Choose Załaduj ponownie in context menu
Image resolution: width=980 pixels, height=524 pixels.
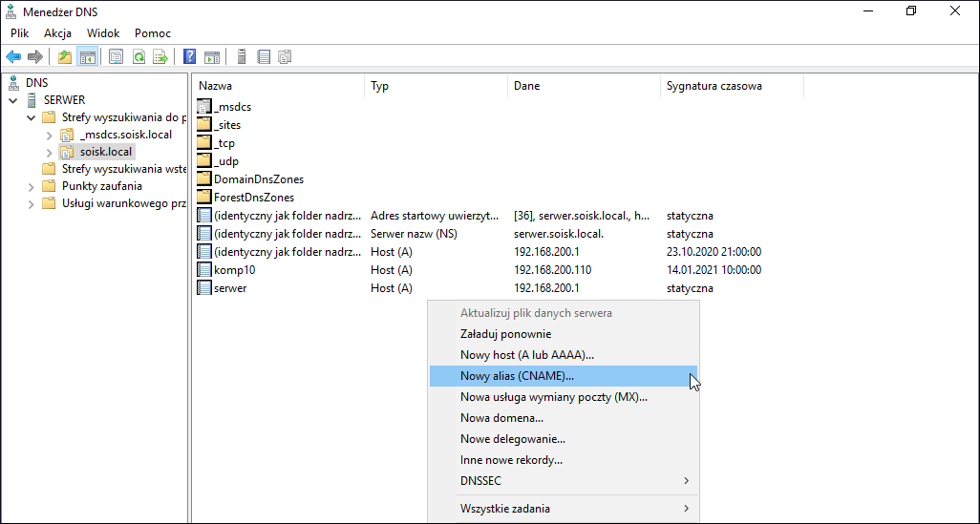click(564, 334)
